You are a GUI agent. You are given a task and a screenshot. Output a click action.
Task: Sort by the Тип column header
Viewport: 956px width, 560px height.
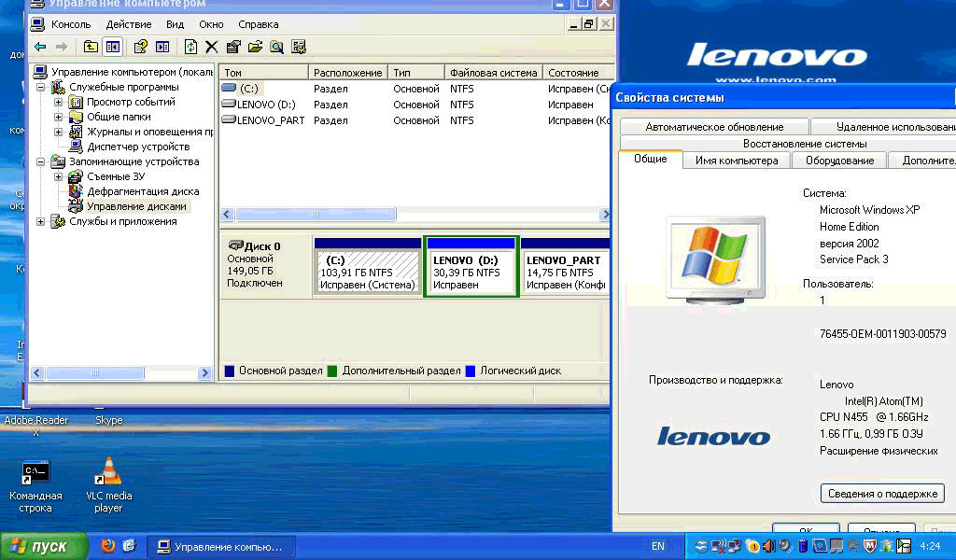coord(415,73)
